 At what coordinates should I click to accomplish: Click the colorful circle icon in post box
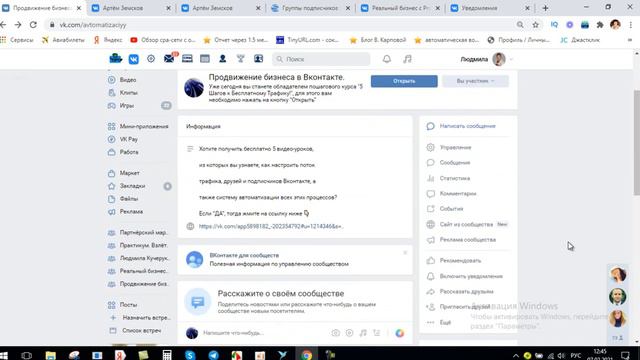click(400, 333)
